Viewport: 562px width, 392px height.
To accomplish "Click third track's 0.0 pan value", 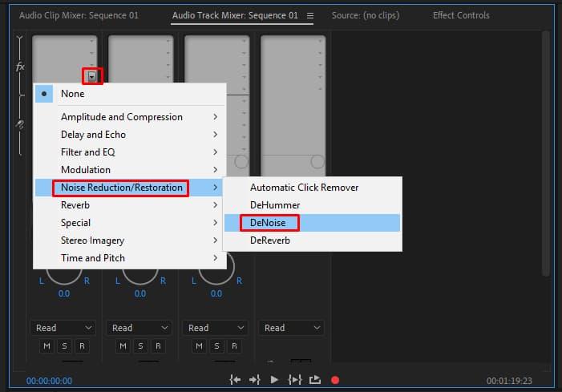I will coord(216,294).
